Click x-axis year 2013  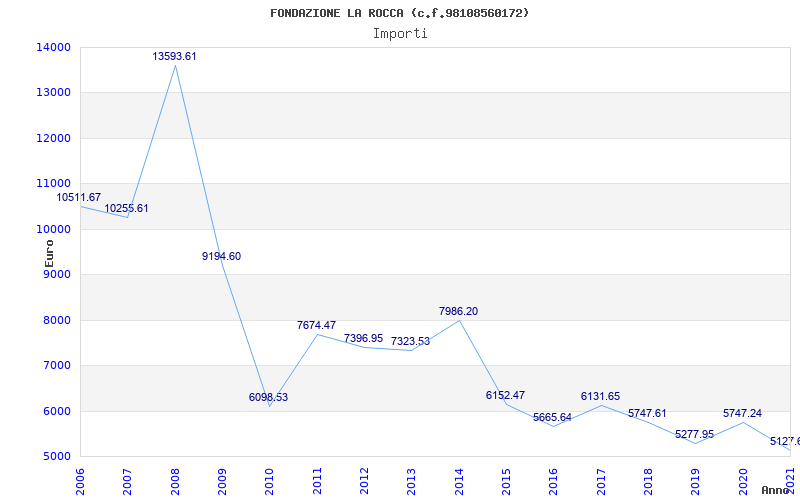(412, 482)
